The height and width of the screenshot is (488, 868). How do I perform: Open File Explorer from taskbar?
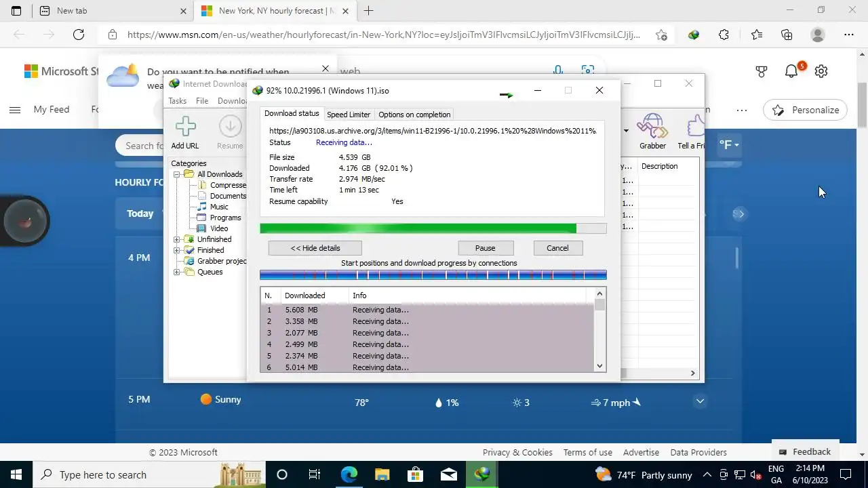click(x=382, y=474)
